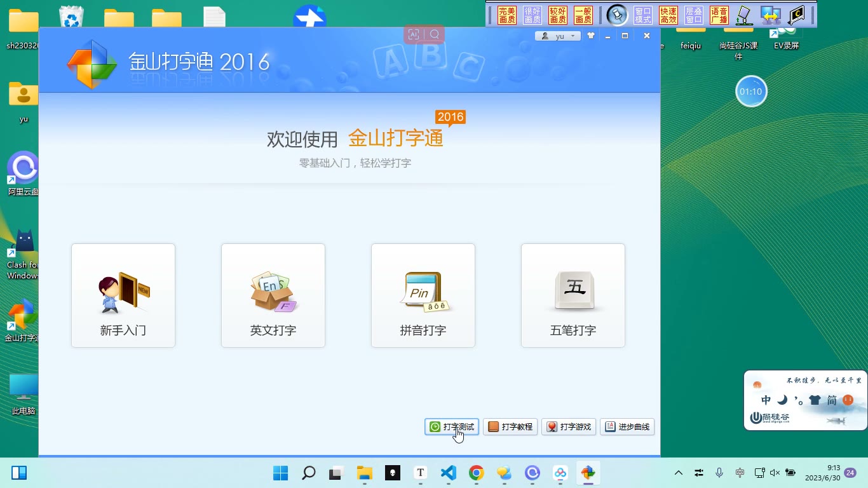Open taskbar Search
The height and width of the screenshot is (488, 868).
click(x=308, y=473)
